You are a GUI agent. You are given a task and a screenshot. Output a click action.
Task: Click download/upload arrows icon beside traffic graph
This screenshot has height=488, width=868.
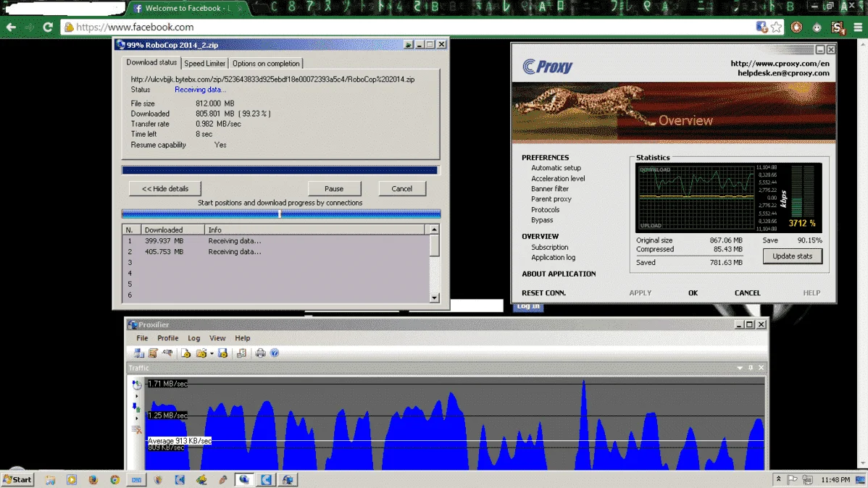(136, 407)
